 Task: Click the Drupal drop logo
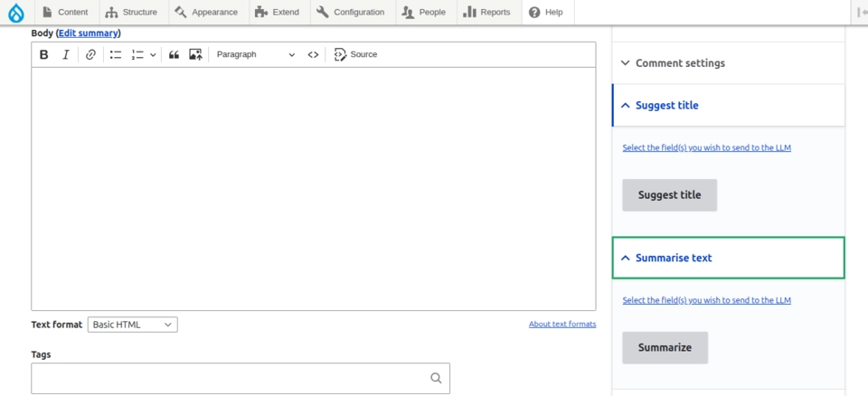16,12
